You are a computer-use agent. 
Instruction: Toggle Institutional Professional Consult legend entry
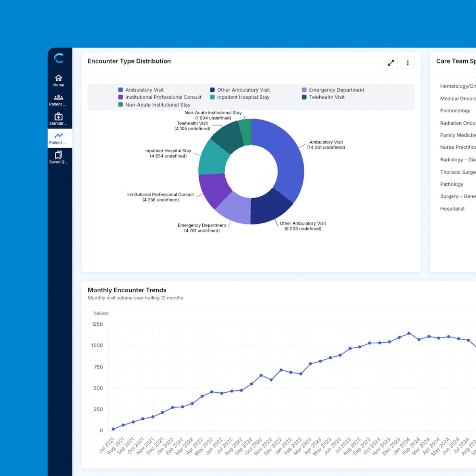(x=160, y=97)
